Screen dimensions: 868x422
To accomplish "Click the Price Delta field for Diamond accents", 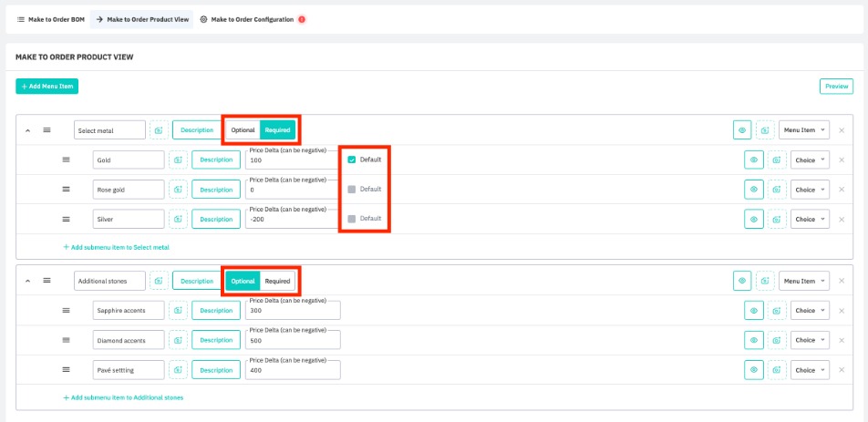I will [x=292, y=342].
